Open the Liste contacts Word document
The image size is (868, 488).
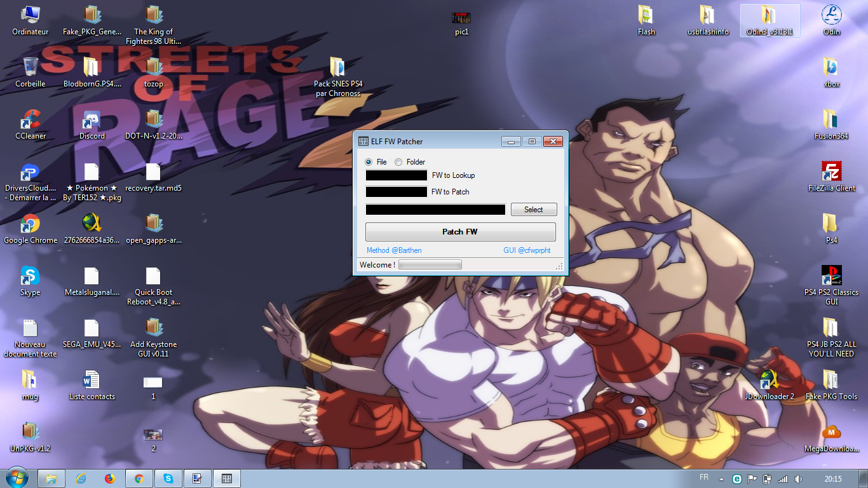click(92, 384)
